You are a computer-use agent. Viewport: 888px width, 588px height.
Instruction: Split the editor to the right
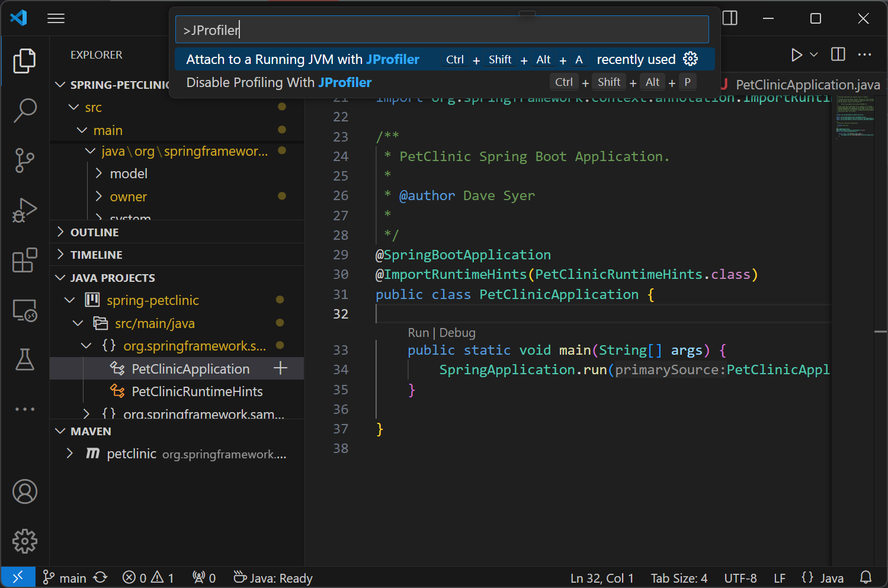click(838, 54)
